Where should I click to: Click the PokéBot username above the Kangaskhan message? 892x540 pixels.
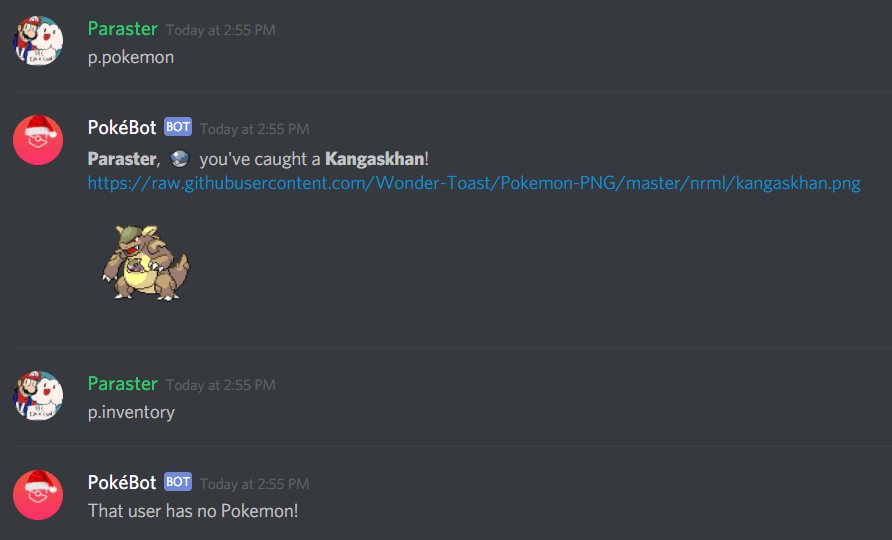click(122, 127)
